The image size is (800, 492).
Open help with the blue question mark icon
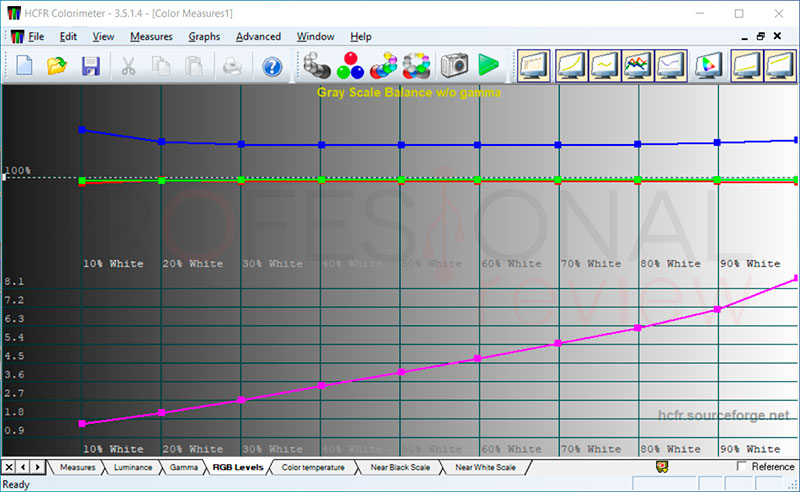tap(272, 67)
